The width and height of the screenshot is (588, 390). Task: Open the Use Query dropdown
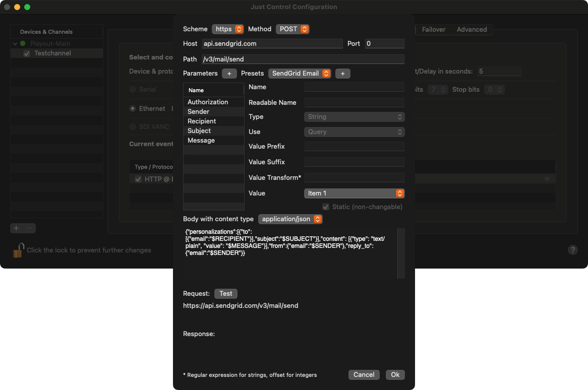pyautogui.click(x=354, y=132)
